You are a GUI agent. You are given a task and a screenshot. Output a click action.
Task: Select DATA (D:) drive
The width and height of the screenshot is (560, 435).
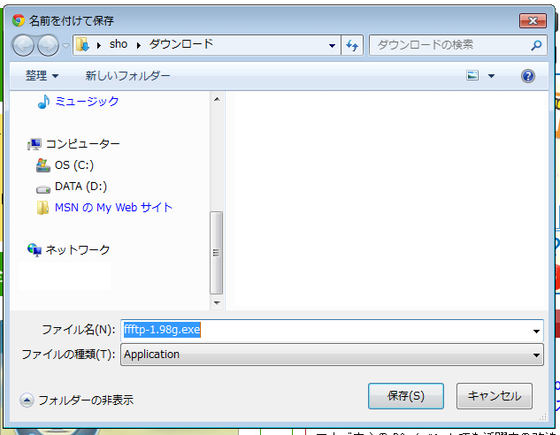pos(71,186)
